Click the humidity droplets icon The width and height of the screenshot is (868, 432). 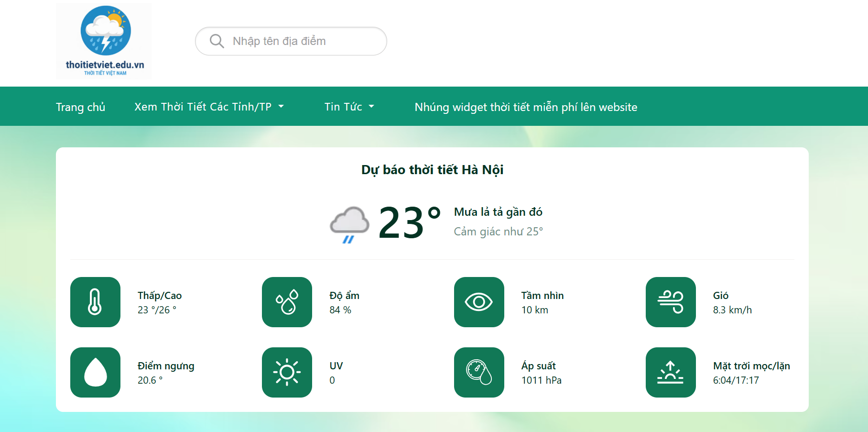[287, 302]
